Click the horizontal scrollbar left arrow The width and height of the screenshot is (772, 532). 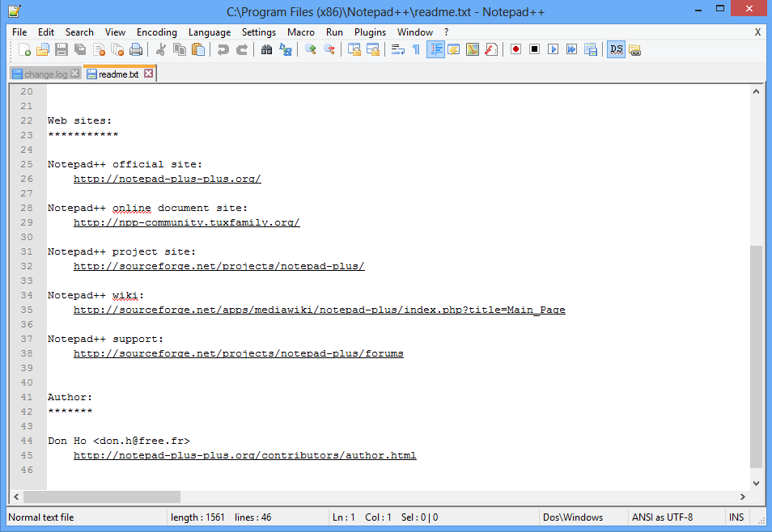click(x=16, y=497)
